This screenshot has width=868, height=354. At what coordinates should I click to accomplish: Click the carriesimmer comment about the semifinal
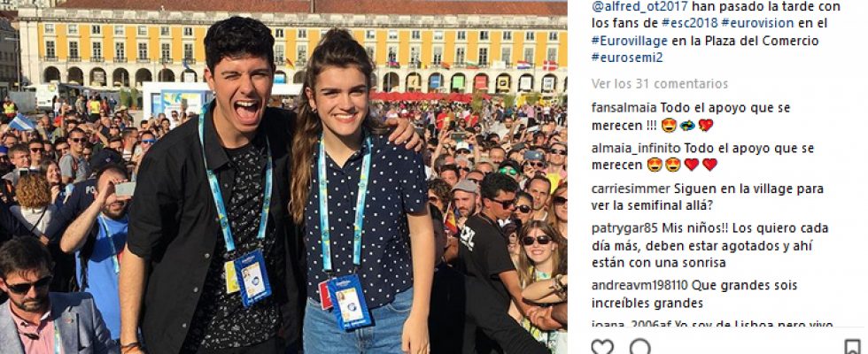pos(708,196)
